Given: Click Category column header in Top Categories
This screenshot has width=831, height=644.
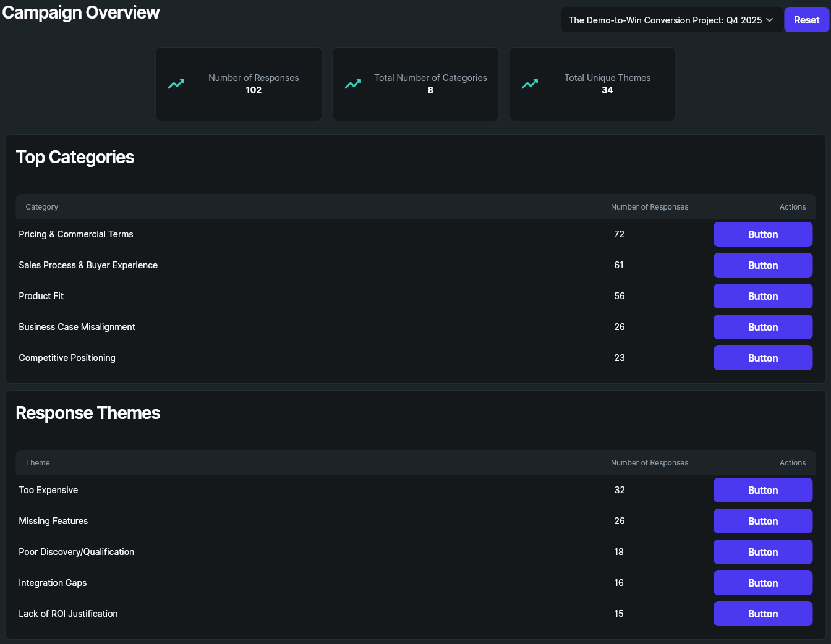Looking at the screenshot, I should tap(42, 207).
